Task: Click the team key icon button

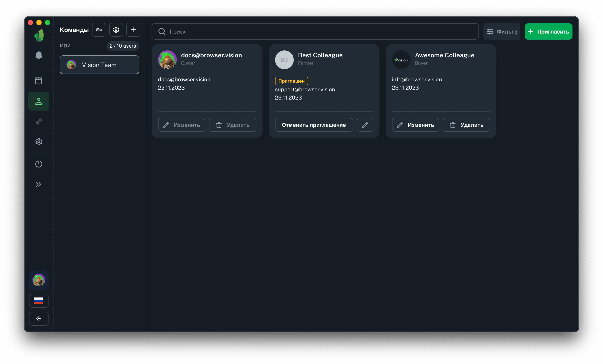Action: point(99,30)
